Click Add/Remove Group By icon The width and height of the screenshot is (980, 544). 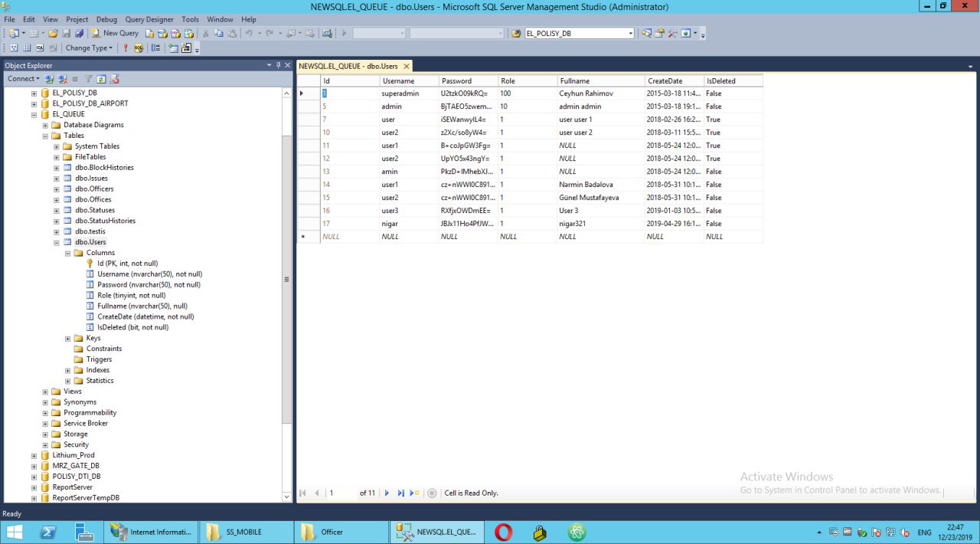[x=155, y=48]
